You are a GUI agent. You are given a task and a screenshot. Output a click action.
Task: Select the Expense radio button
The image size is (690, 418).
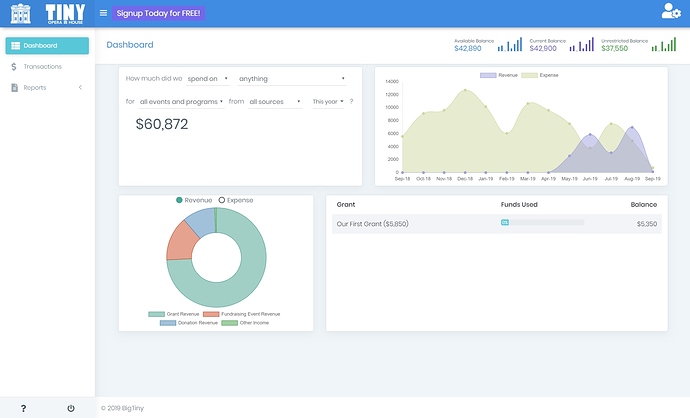tap(222, 200)
